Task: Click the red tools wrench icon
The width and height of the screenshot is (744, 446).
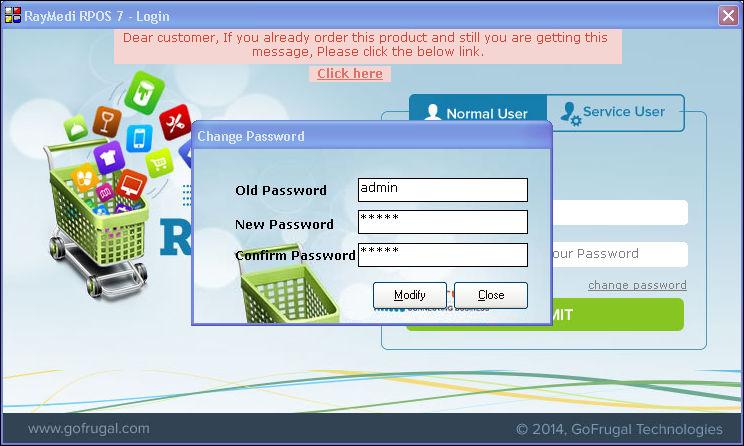Action: pos(176,122)
